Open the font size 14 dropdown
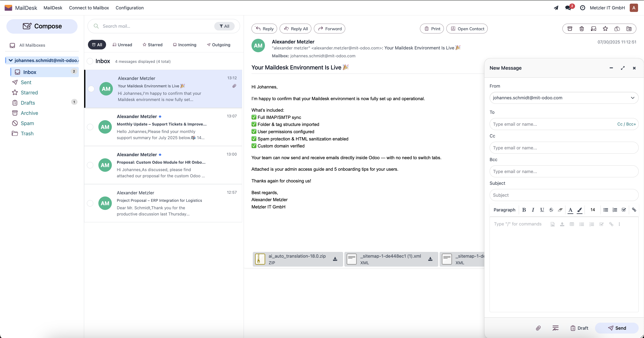 click(592, 210)
